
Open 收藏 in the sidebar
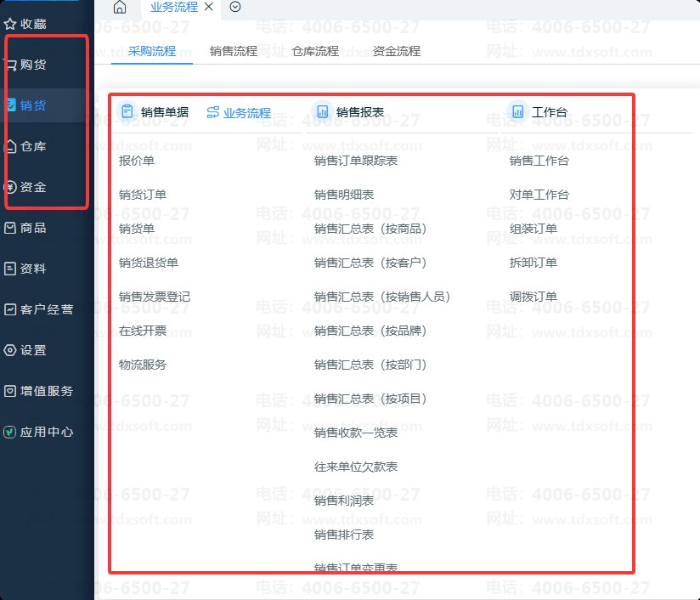click(x=33, y=24)
